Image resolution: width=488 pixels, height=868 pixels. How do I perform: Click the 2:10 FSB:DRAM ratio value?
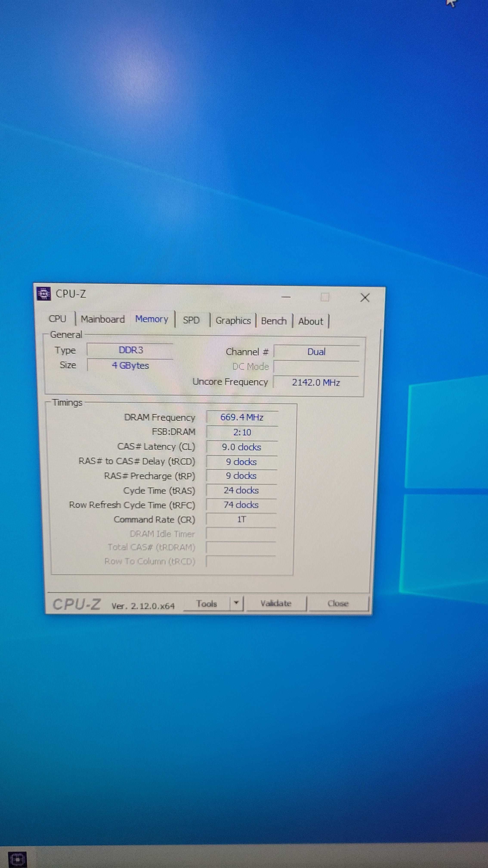[242, 432]
